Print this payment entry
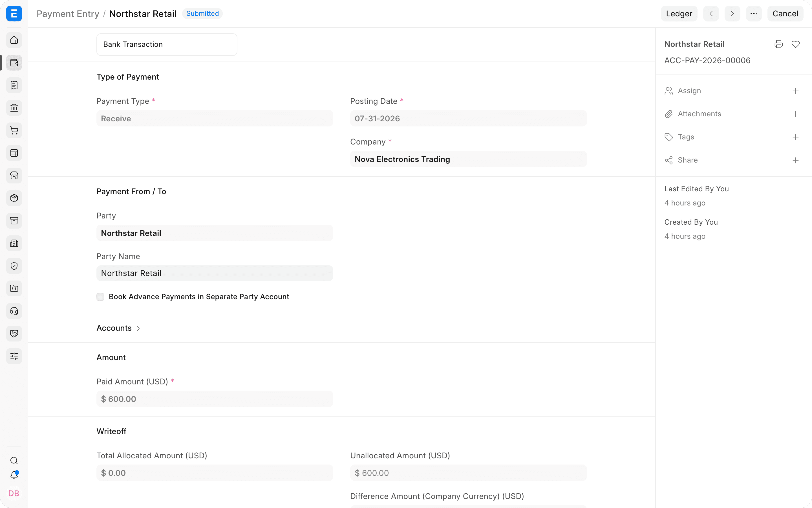 [x=778, y=44]
